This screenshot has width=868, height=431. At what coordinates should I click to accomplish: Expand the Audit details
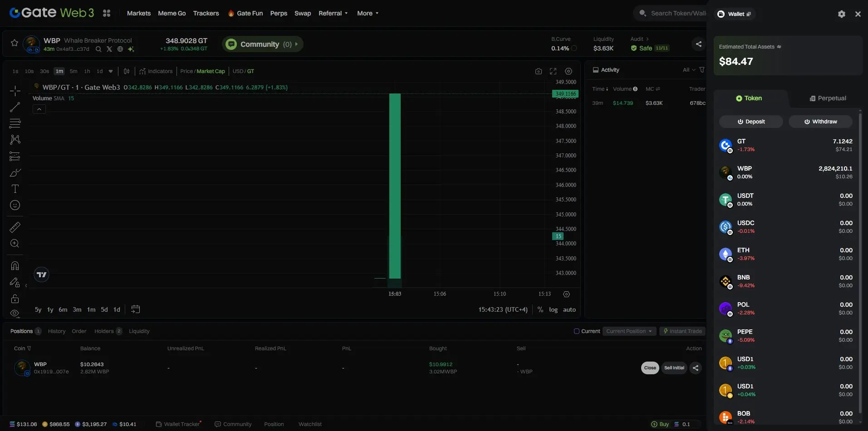click(640, 39)
